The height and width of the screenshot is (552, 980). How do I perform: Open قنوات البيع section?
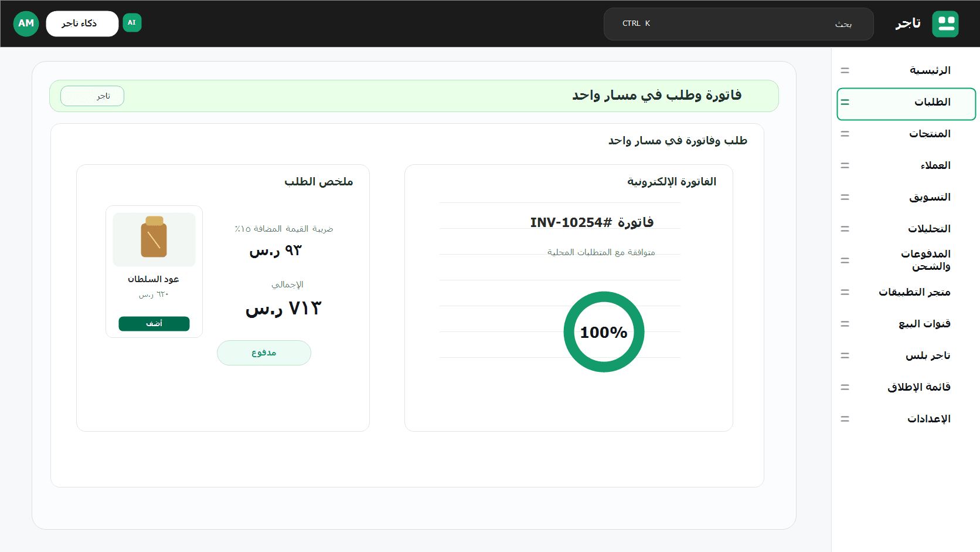[906, 324]
